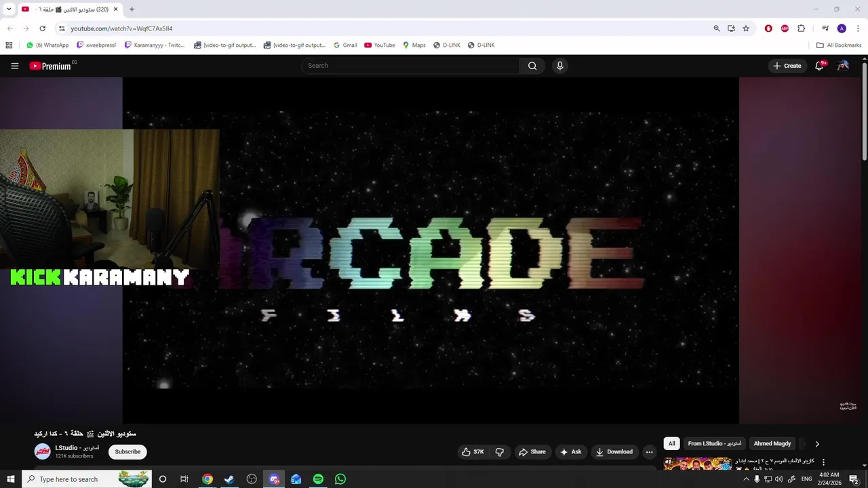View site information icon in address bar
Viewport: 868px width, 488px height.
coord(61,28)
